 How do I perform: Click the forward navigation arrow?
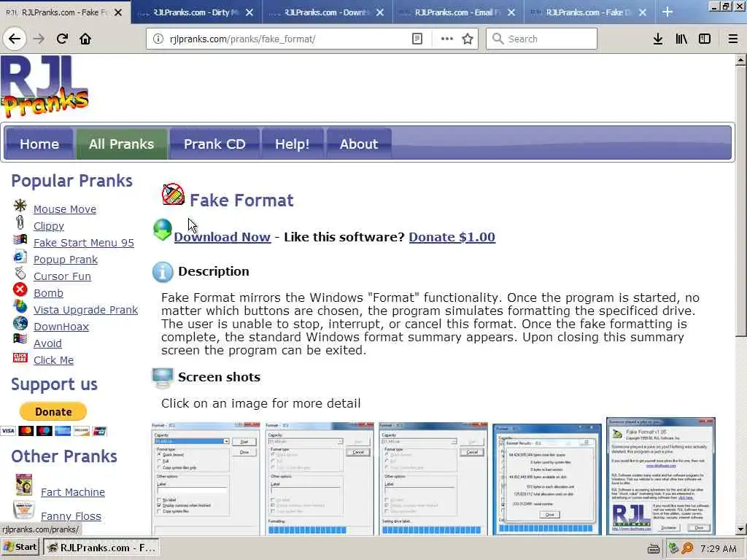39,39
